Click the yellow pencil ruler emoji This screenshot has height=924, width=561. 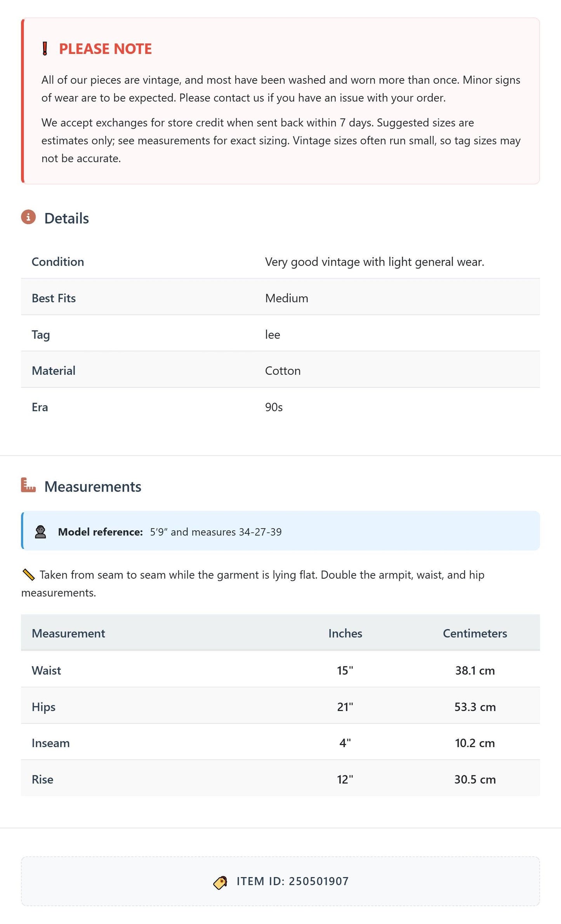coord(29,574)
